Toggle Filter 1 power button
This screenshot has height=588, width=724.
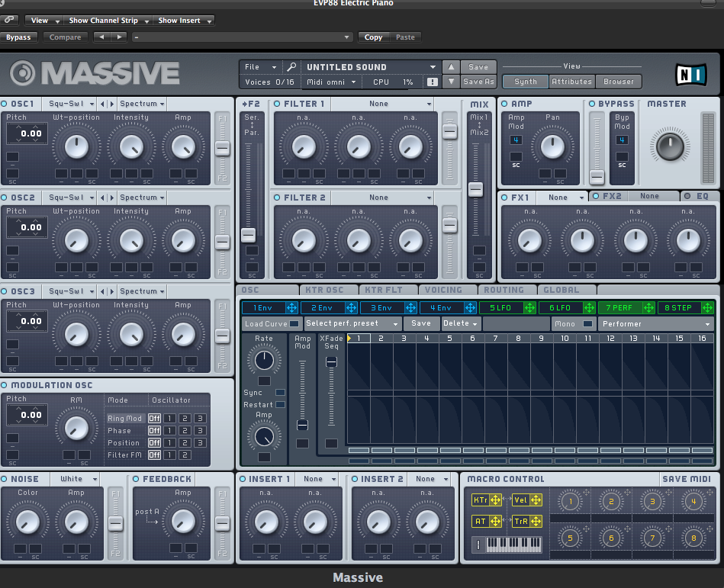(277, 104)
